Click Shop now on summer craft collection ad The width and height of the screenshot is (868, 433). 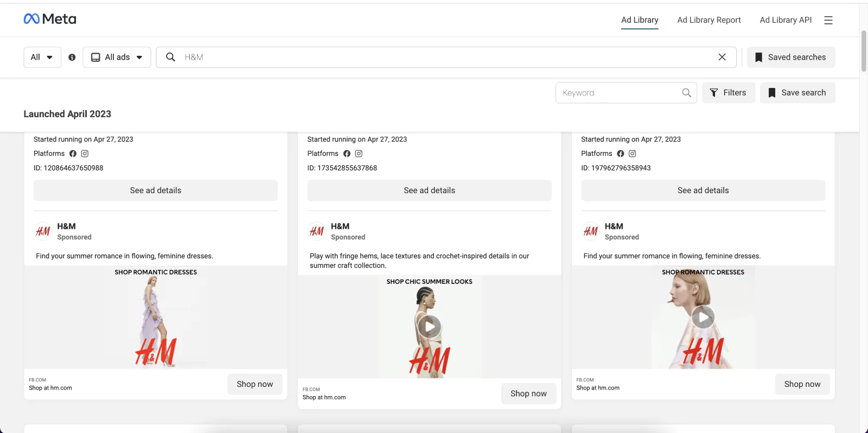[x=529, y=393]
